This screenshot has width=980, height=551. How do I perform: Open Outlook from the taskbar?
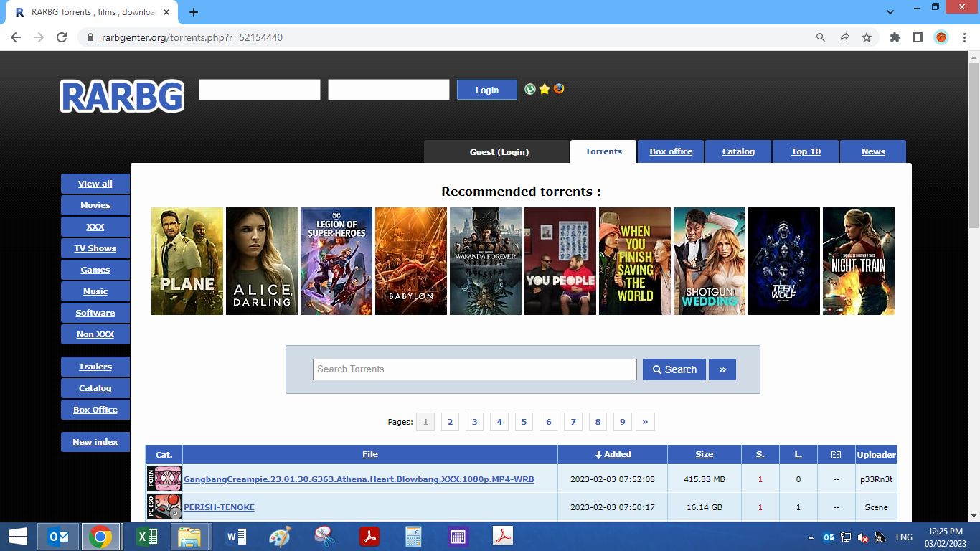tap(58, 536)
